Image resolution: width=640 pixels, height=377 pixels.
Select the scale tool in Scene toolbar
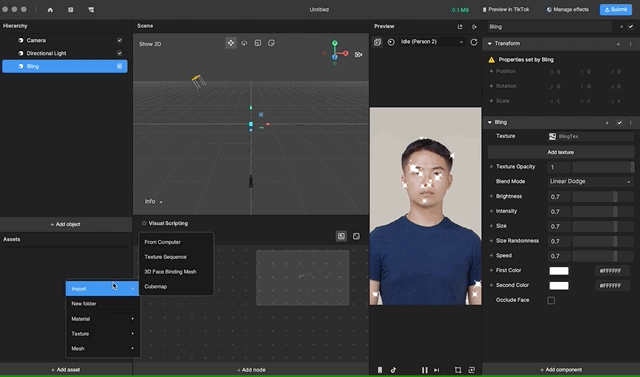(x=258, y=43)
